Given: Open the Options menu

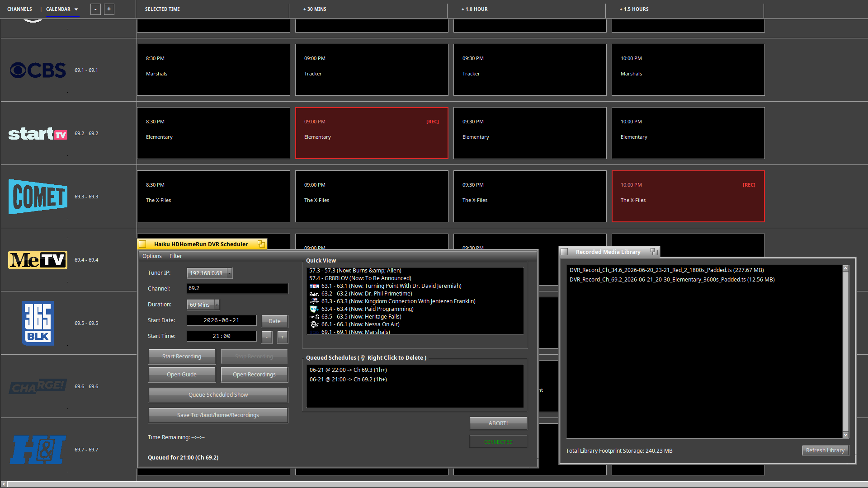Looking at the screenshot, I should point(152,256).
